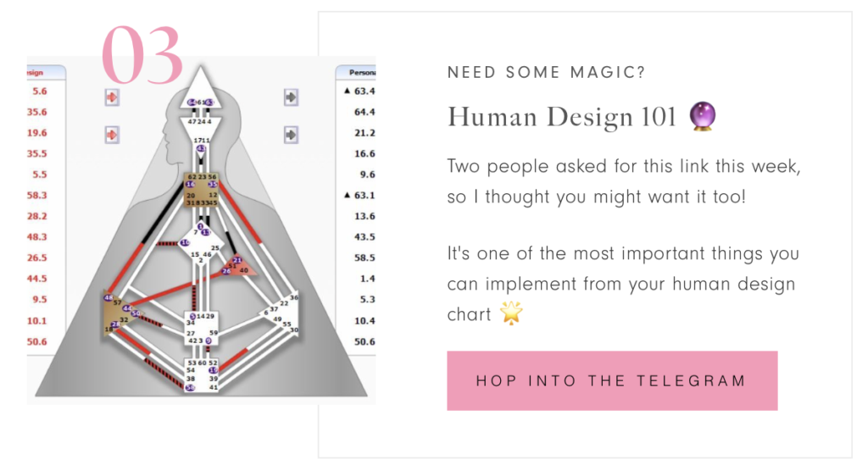Click the upper red arrow icon
The image size is (868, 476).
[113, 97]
